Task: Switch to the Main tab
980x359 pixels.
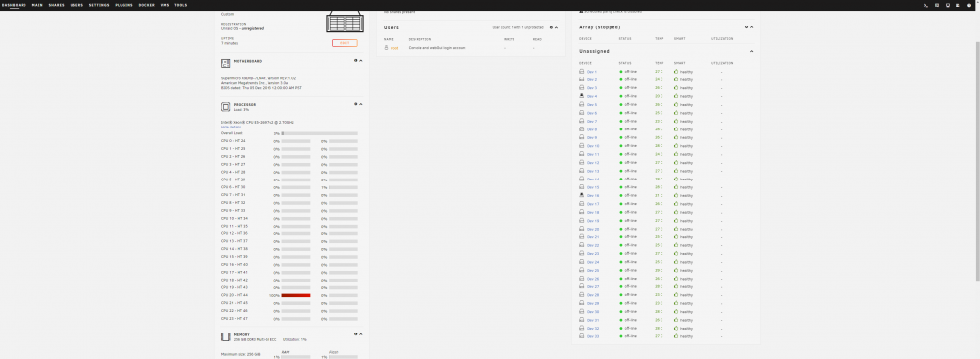Action: tap(37, 5)
